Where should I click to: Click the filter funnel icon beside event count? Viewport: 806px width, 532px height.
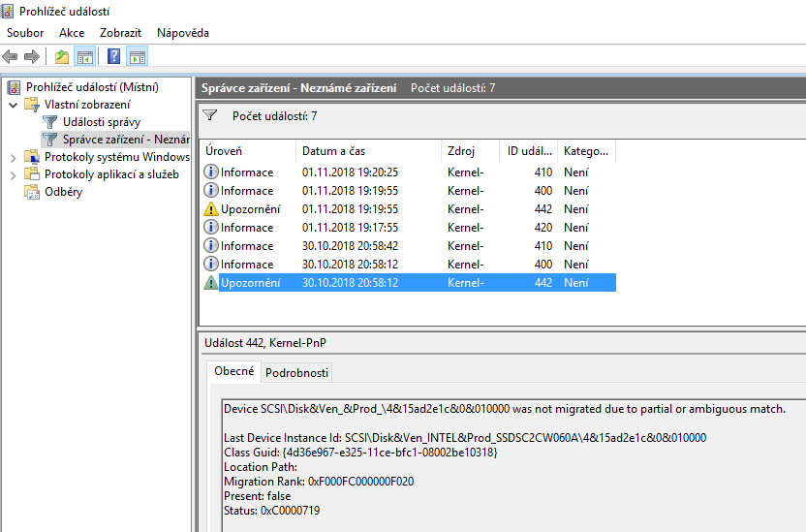209,115
